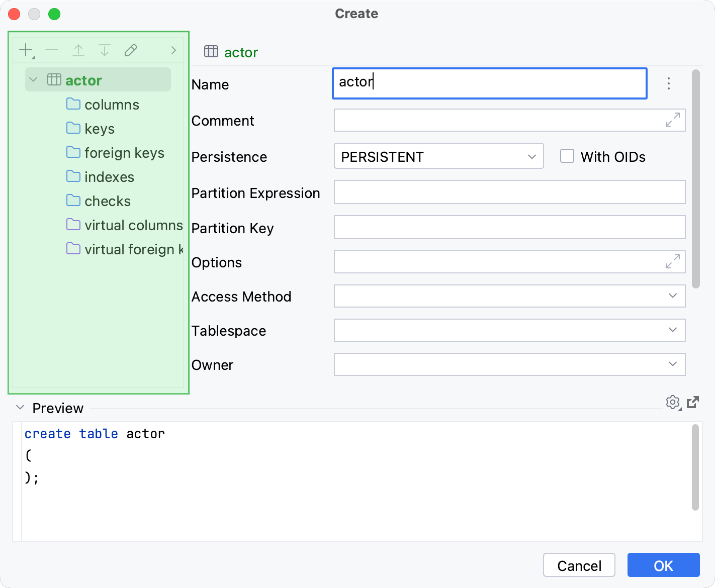Screen dimensions: 715x588
Task: Expand the Comment field editor
Action: click(672, 120)
